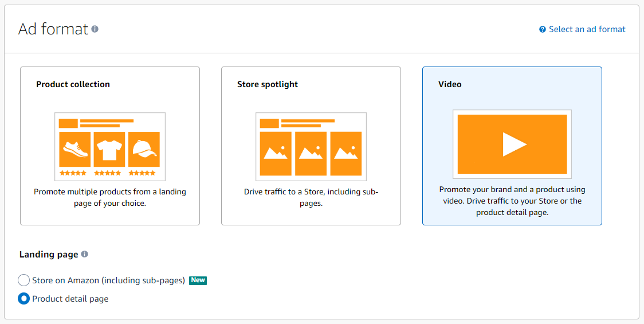Click the info icon beside Ad format
Viewport: 644px width, 324px height.
point(95,29)
